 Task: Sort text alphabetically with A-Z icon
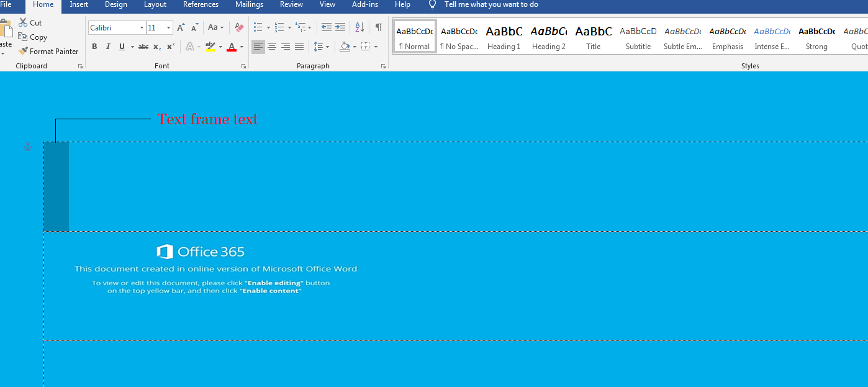pyautogui.click(x=359, y=27)
